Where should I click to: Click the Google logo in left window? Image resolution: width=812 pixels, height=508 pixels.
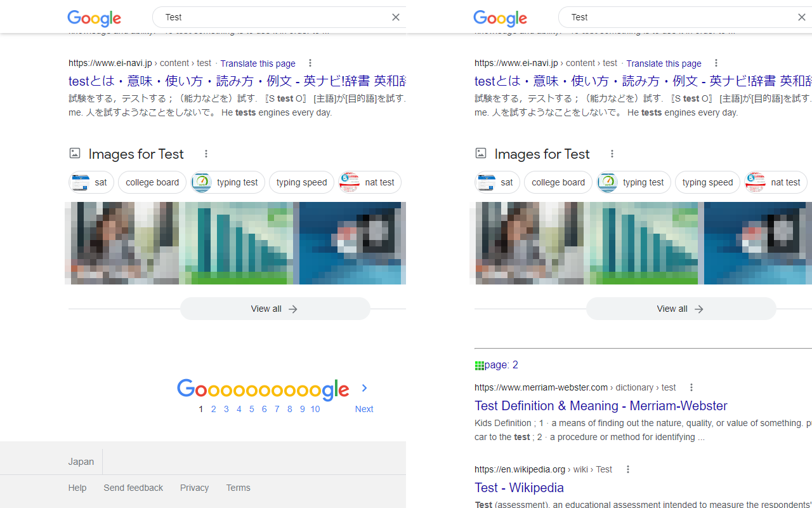coord(95,18)
